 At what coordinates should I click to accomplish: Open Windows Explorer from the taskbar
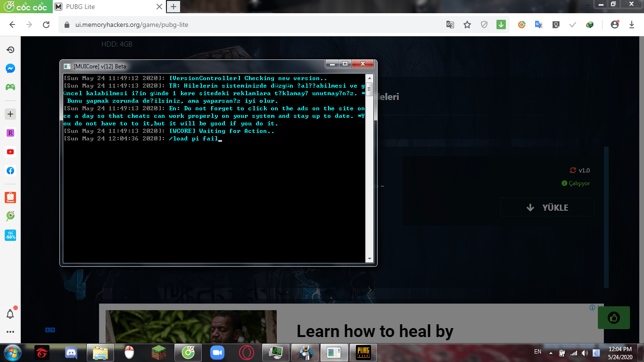(x=100, y=352)
